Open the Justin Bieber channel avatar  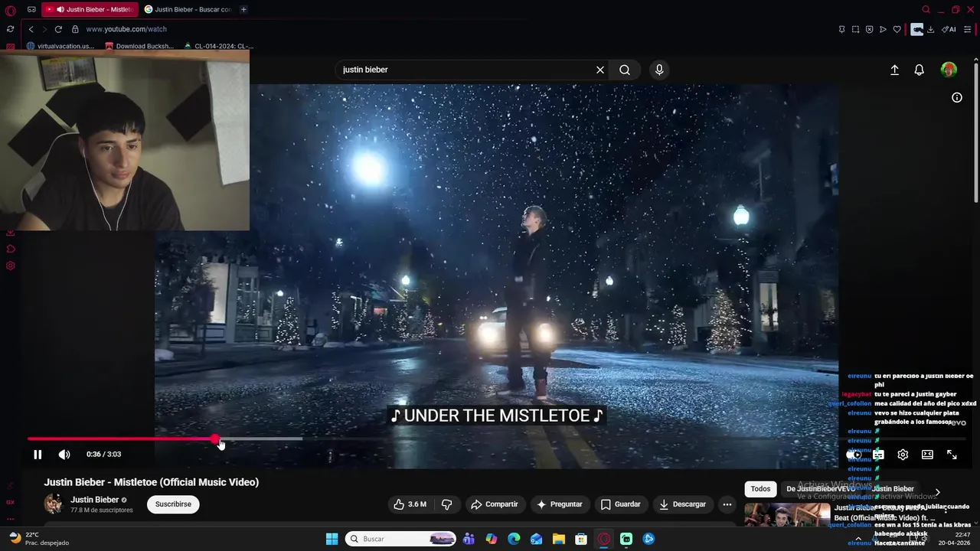tap(53, 504)
